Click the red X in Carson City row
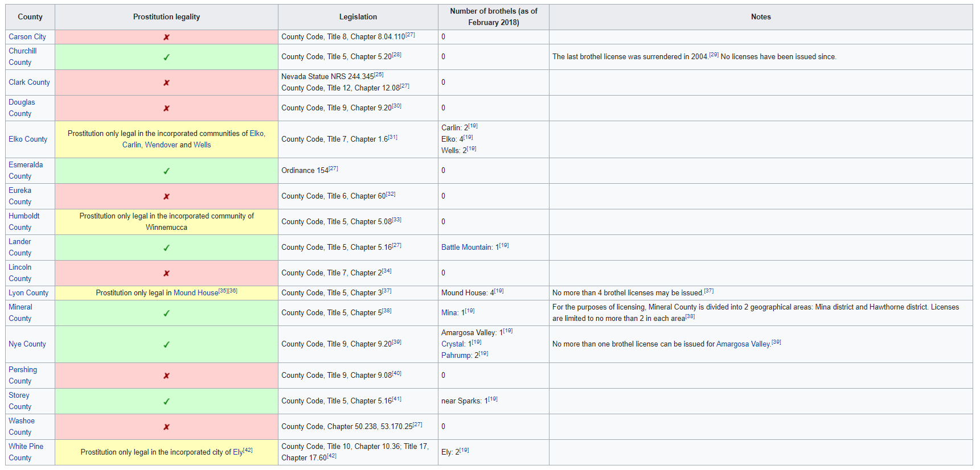The image size is (980, 470). [166, 37]
